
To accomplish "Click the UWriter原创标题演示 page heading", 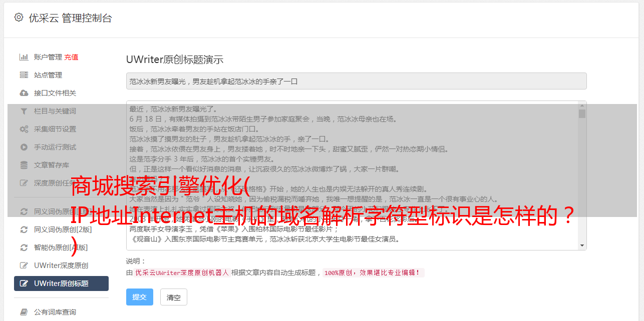I will coord(175,59).
